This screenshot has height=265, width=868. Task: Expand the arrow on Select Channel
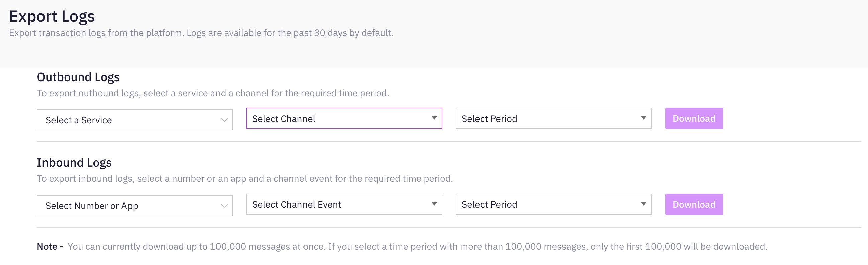435,119
